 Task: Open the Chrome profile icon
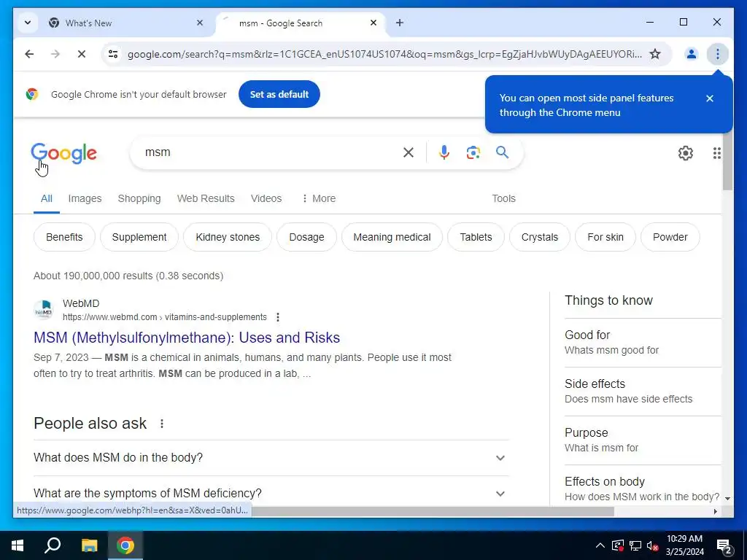tap(692, 54)
